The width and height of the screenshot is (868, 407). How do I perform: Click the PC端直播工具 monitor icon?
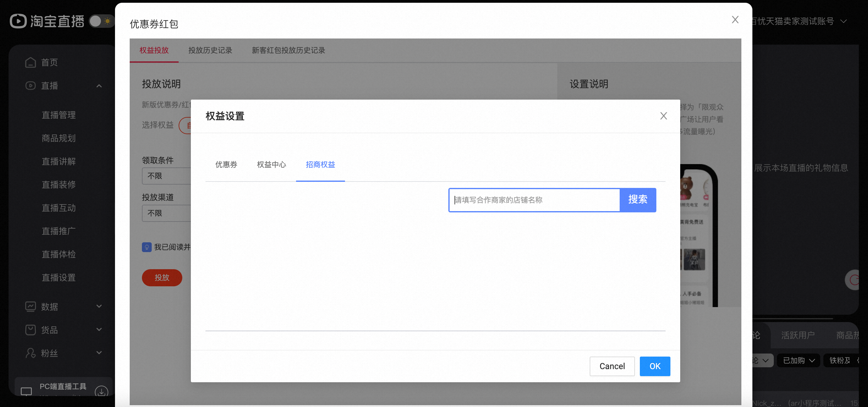[26, 391]
